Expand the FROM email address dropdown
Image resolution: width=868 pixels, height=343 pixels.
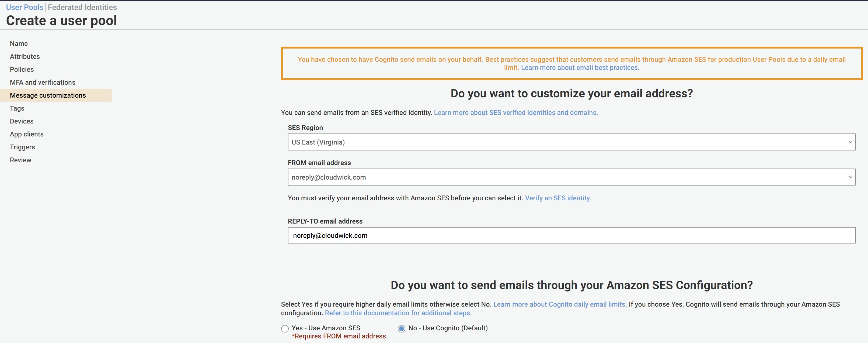coord(571,177)
